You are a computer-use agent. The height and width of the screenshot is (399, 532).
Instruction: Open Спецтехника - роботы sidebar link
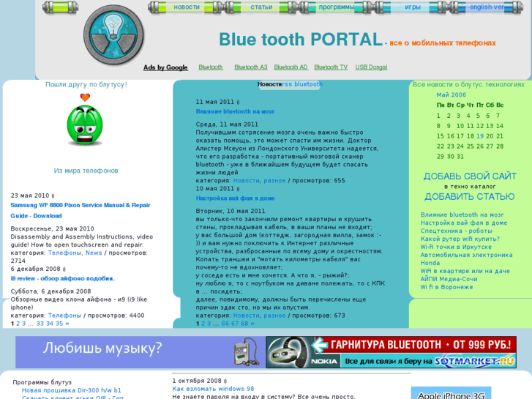pyautogui.click(x=457, y=231)
